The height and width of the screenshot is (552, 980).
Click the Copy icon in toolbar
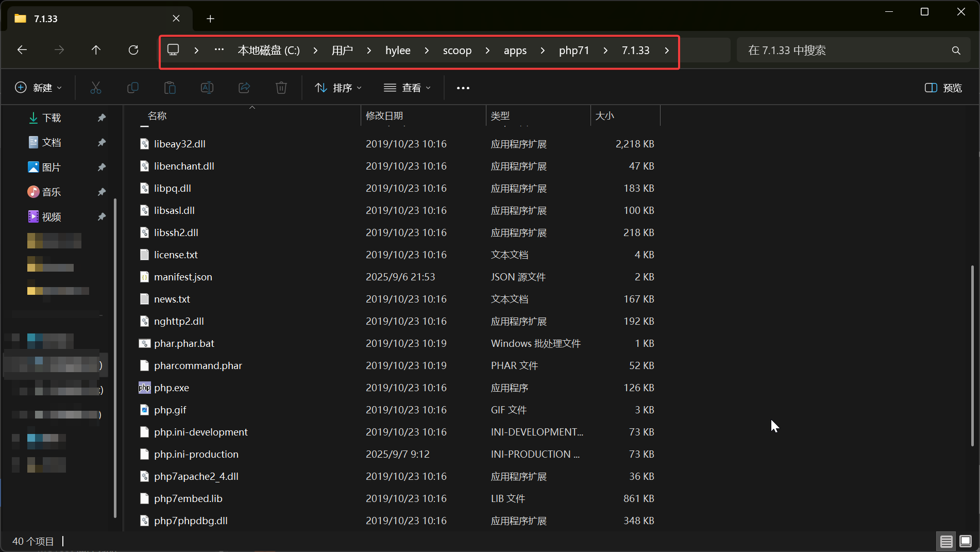click(x=133, y=88)
